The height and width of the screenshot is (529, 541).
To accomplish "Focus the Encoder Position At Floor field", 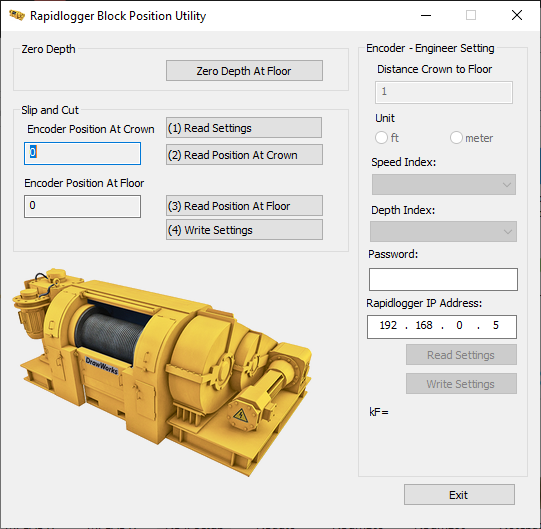I will pos(82,206).
